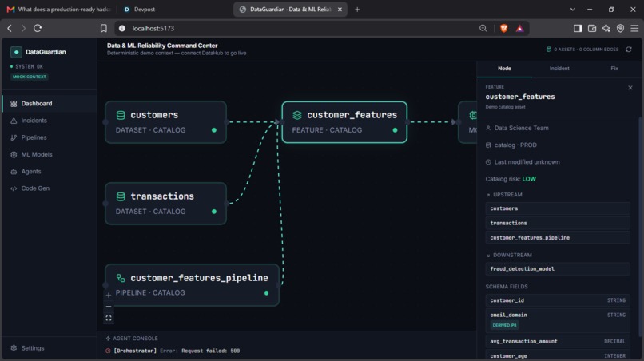The image size is (644, 361).
Task: Open browser zoom control icon
Action: point(483,28)
